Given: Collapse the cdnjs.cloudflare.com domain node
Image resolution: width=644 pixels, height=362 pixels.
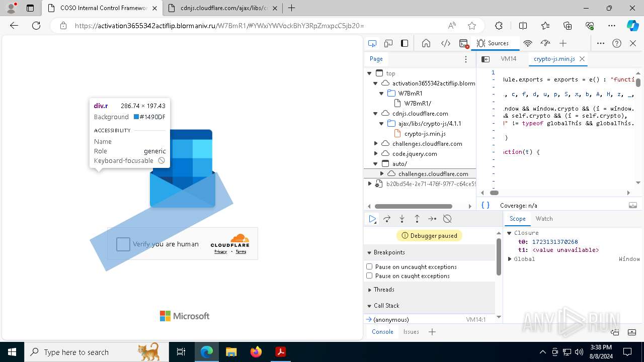Looking at the screenshot, I should coord(375,114).
